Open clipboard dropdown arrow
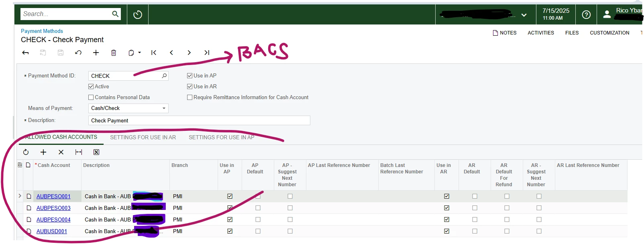 [139, 53]
